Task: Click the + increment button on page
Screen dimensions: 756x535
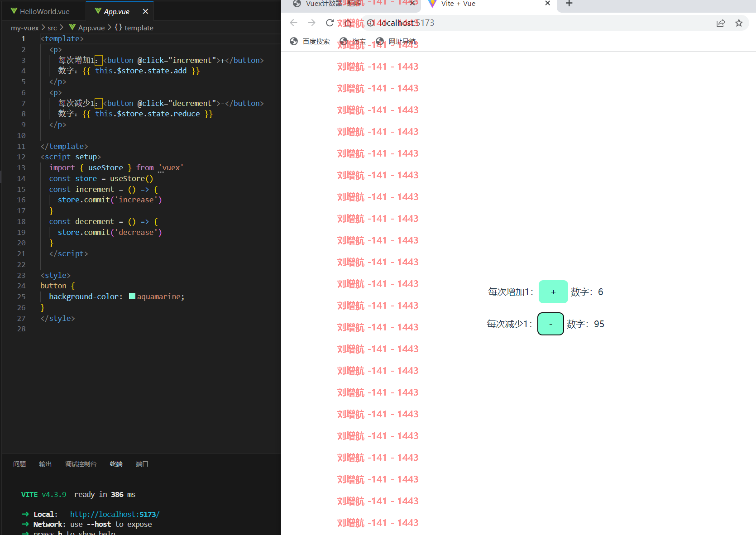Action: (553, 292)
